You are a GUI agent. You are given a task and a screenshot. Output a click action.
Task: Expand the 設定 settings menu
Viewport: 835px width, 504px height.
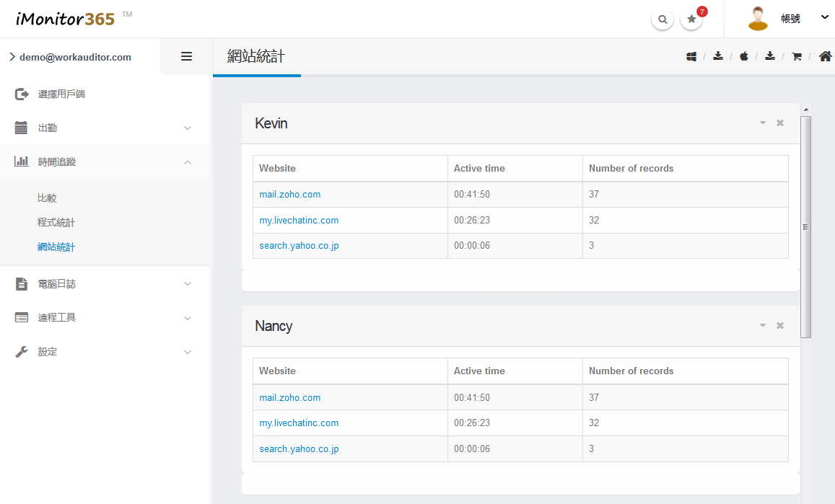point(105,352)
